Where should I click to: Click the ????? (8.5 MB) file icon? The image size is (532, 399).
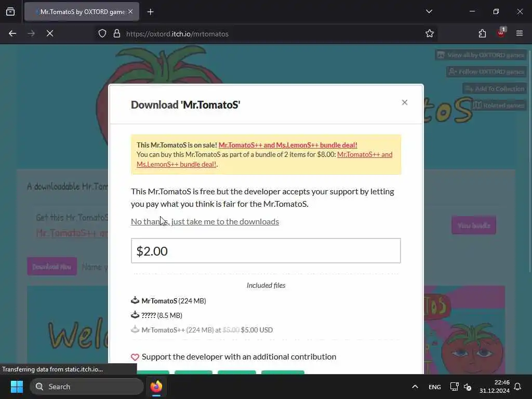click(x=135, y=315)
